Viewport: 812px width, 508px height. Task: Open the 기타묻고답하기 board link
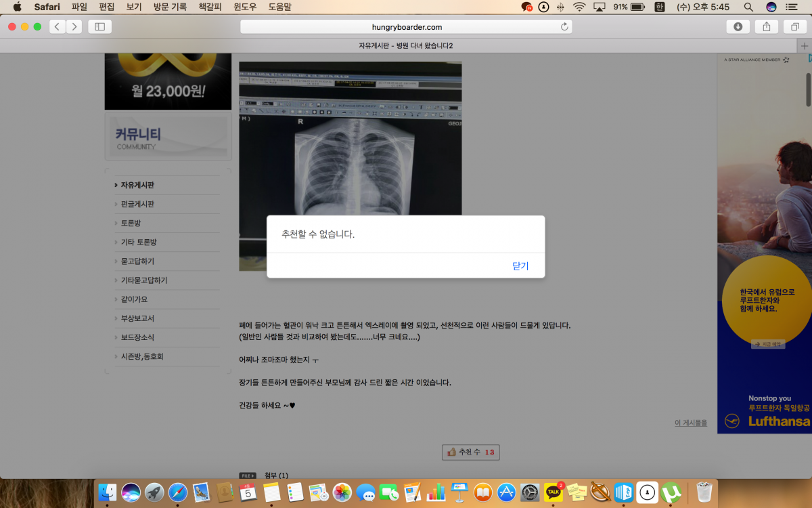(x=144, y=280)
